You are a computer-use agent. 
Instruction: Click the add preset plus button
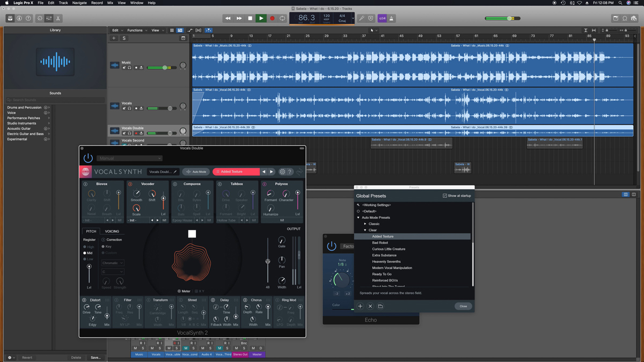pyautogui.click(x=360, y=306)
